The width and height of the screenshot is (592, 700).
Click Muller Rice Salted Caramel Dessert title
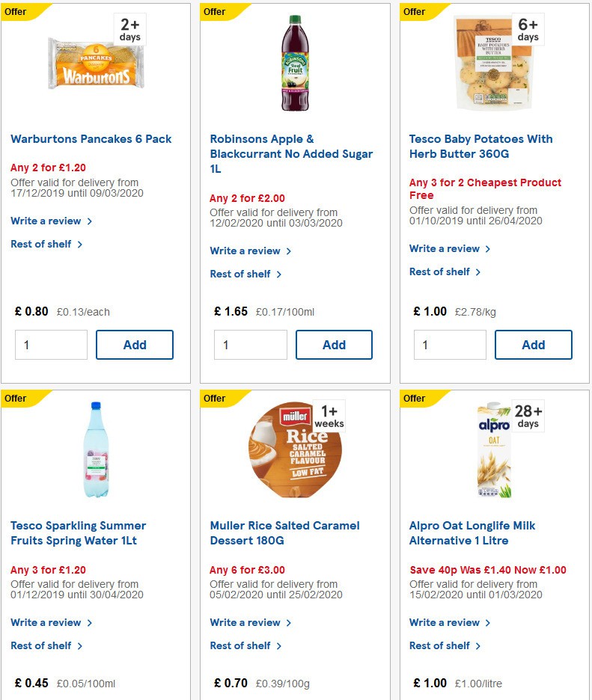click(x=283, y=532)
